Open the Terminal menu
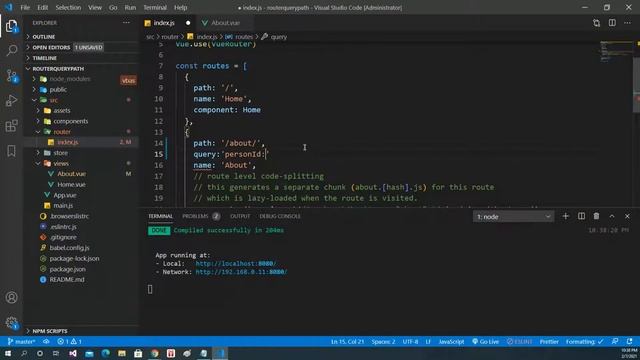Image resolution: width=640 pixels, height=360 pixels. [155, 7]
